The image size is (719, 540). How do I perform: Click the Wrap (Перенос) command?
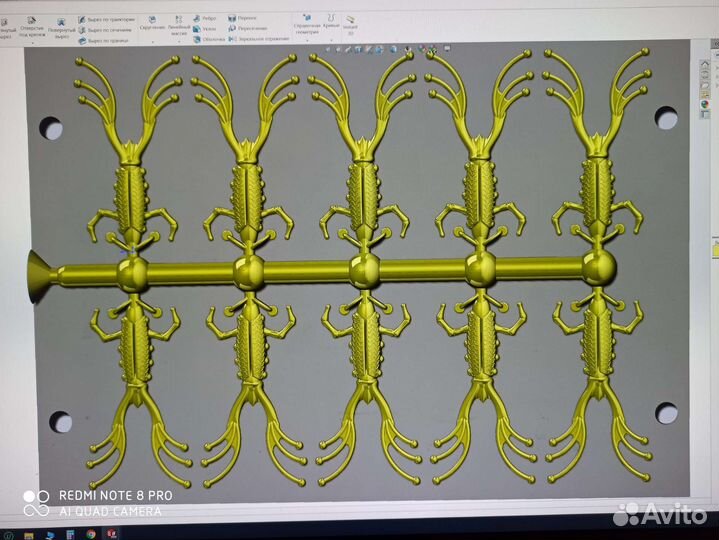pyautogui.click(x=243, y=18)
